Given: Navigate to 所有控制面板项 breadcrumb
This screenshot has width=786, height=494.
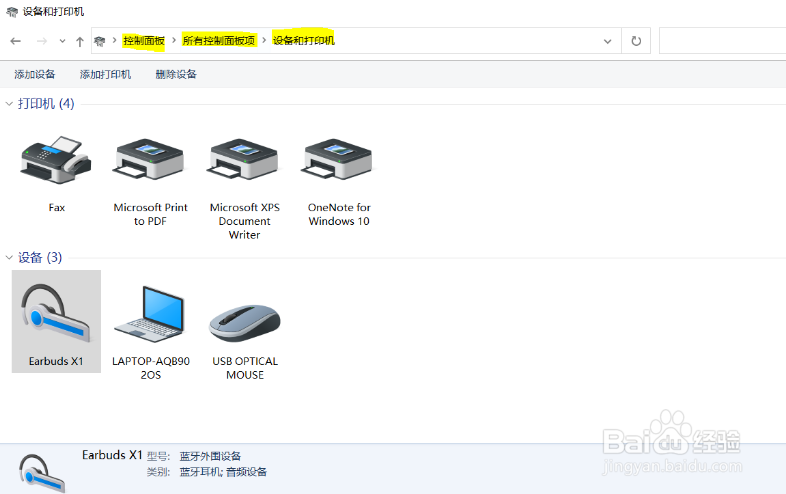Looking at the screenshot, I should coord(219,41).
